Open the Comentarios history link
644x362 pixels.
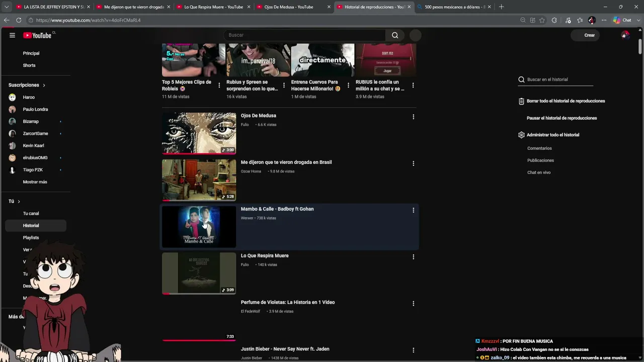pyautogui.click(x=539, y=148)
